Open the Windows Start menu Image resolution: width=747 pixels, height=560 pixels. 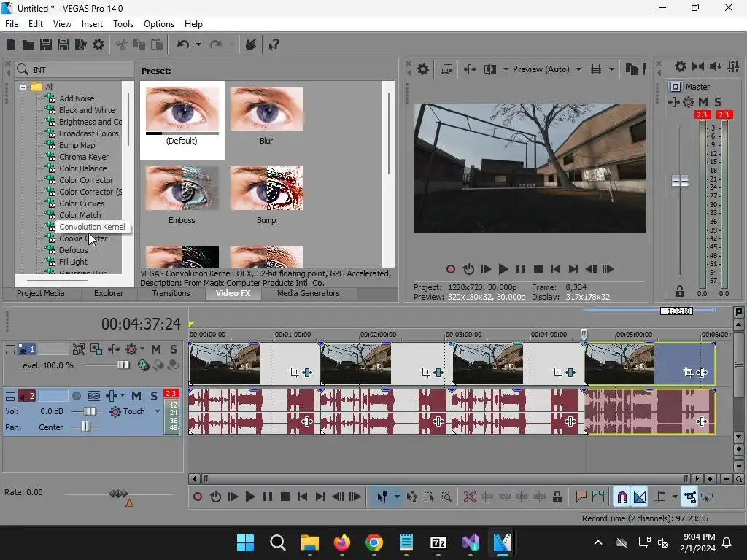[245, 542]
